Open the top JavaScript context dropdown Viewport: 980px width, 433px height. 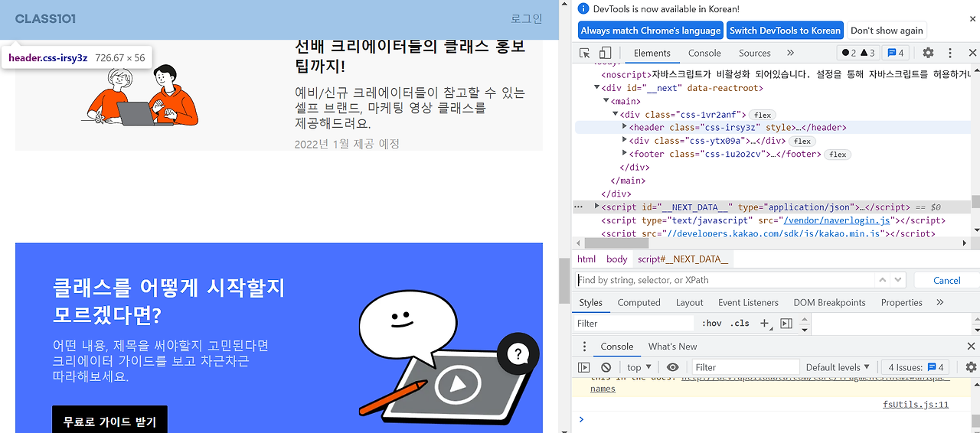coord(639,367)
